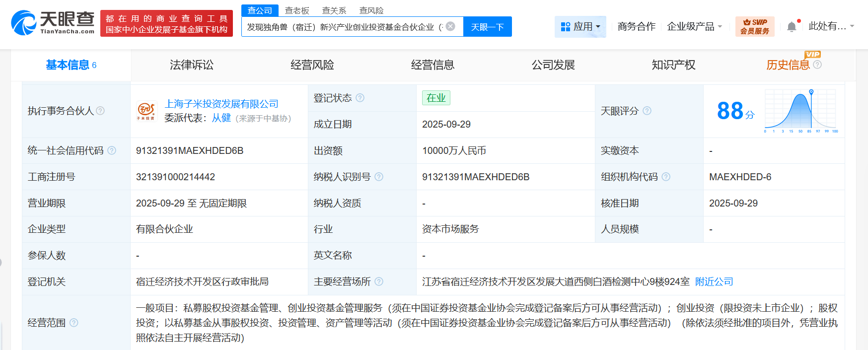
Task: Click help icon next to 天眼评分
Action: [x=647, y=111]
